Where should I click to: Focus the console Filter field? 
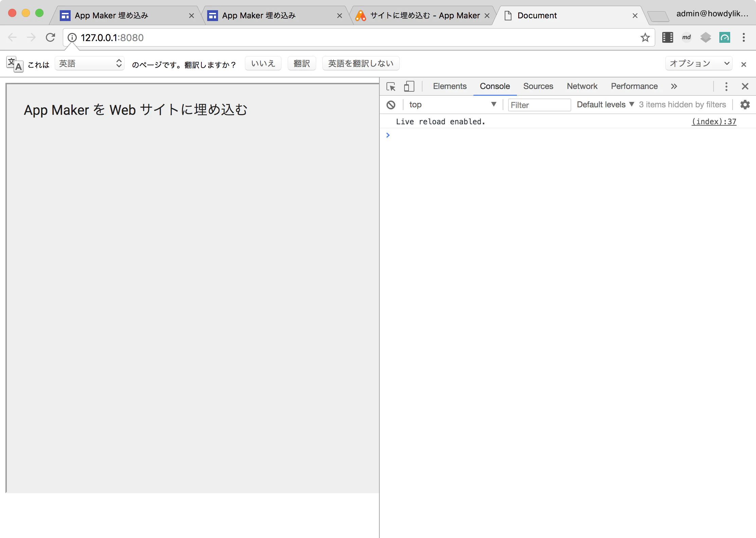click(x=539, y=105)
